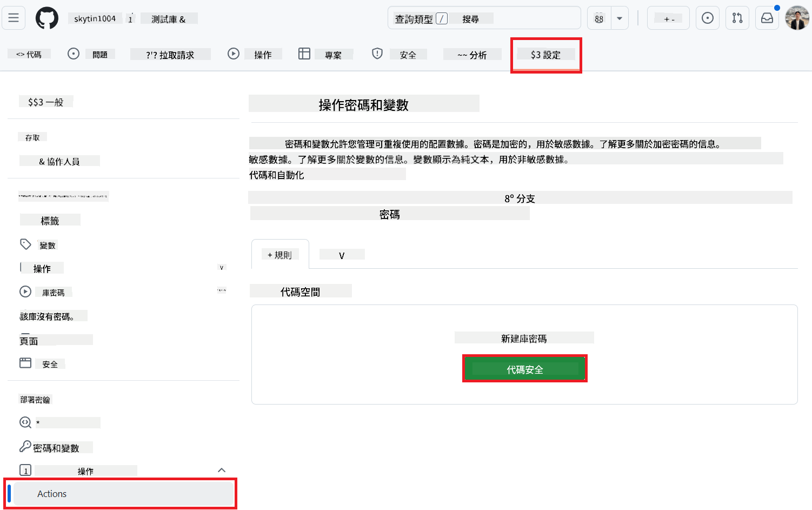Click the table icon of the 專案 tab

304,54
